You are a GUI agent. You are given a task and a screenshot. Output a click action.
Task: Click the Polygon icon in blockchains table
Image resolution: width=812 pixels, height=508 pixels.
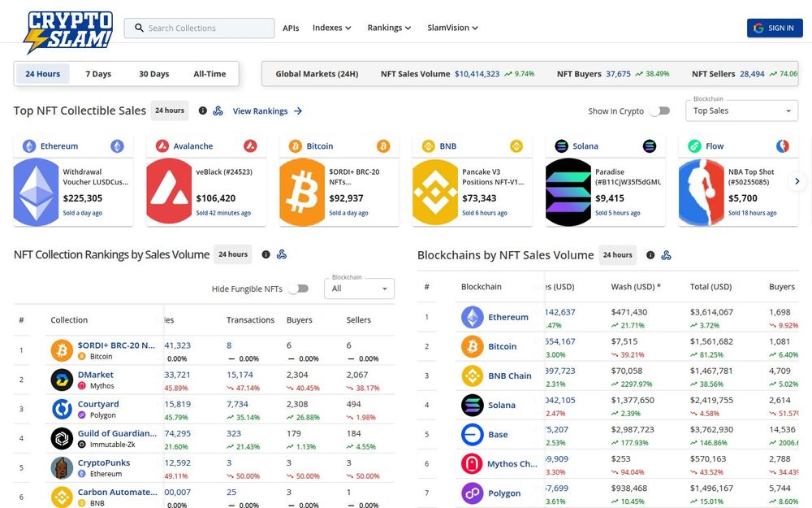473,493
